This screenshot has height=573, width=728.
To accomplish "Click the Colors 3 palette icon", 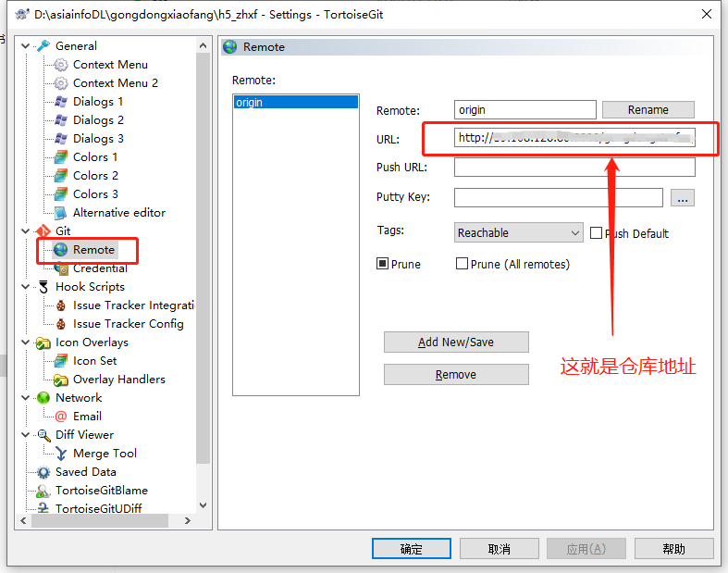I will point(61,194).
